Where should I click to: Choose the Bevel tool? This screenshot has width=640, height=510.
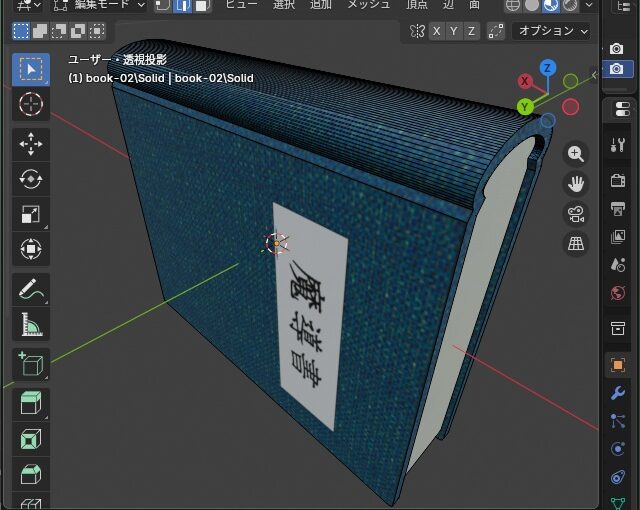pyautogui.click(x=31, y=474)
